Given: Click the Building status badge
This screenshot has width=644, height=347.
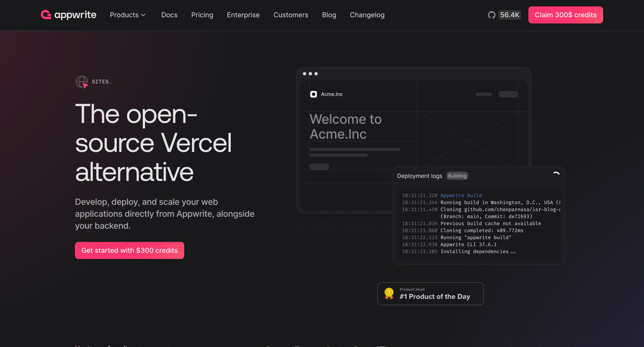Looking at the screenshot, I should point(457,176).
